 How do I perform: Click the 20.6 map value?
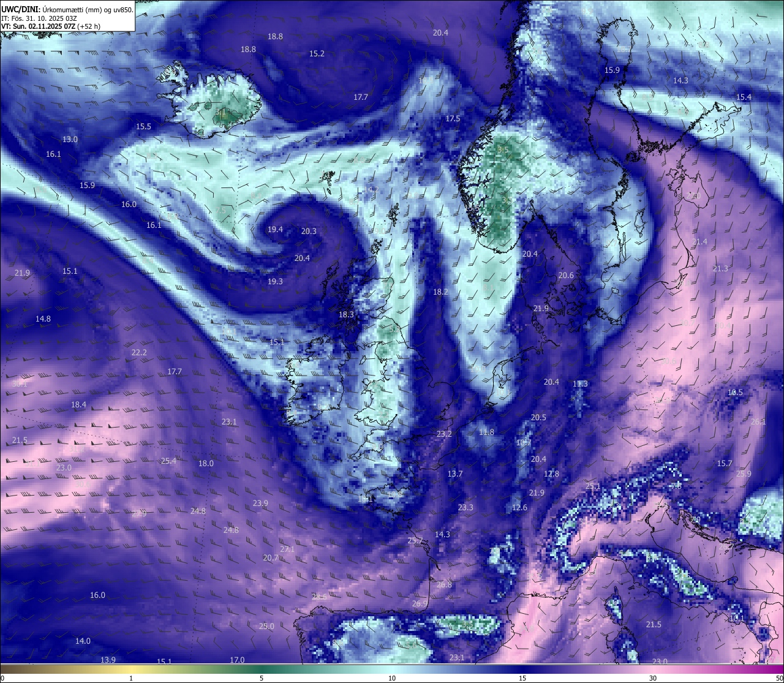coord(566,276)
